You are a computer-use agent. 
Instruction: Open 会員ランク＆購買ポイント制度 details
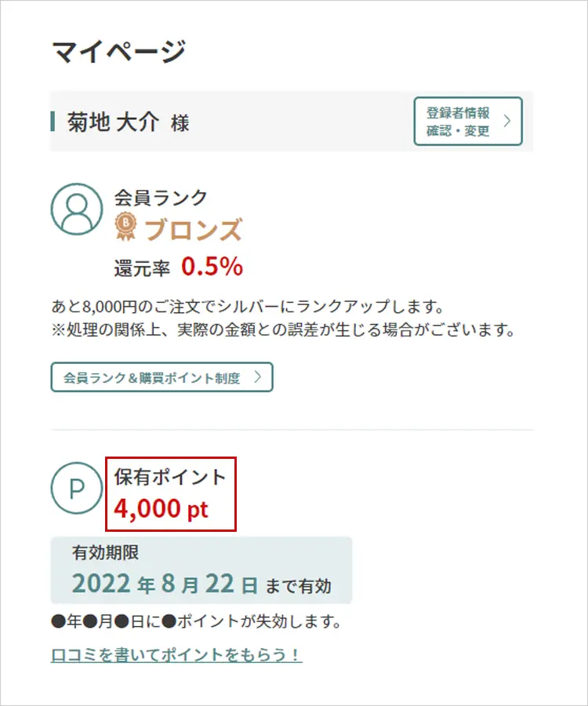(162, 377)
